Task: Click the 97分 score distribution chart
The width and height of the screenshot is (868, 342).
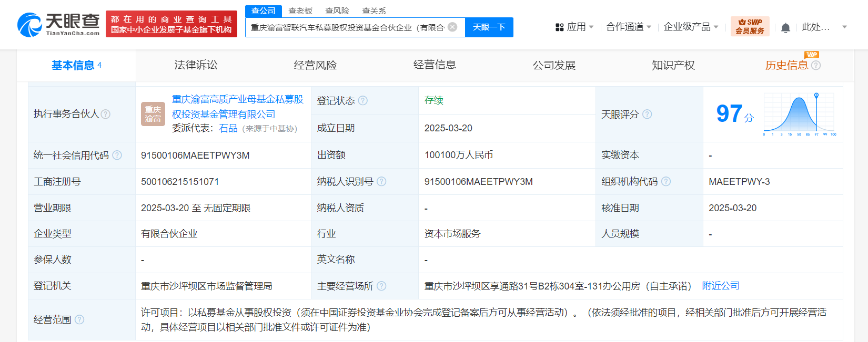Action: coord(799,114)
